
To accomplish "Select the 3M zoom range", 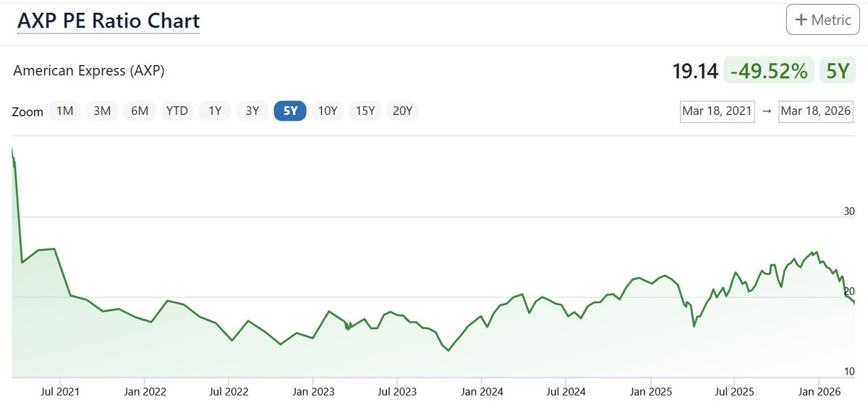I will tap(102, 111).
